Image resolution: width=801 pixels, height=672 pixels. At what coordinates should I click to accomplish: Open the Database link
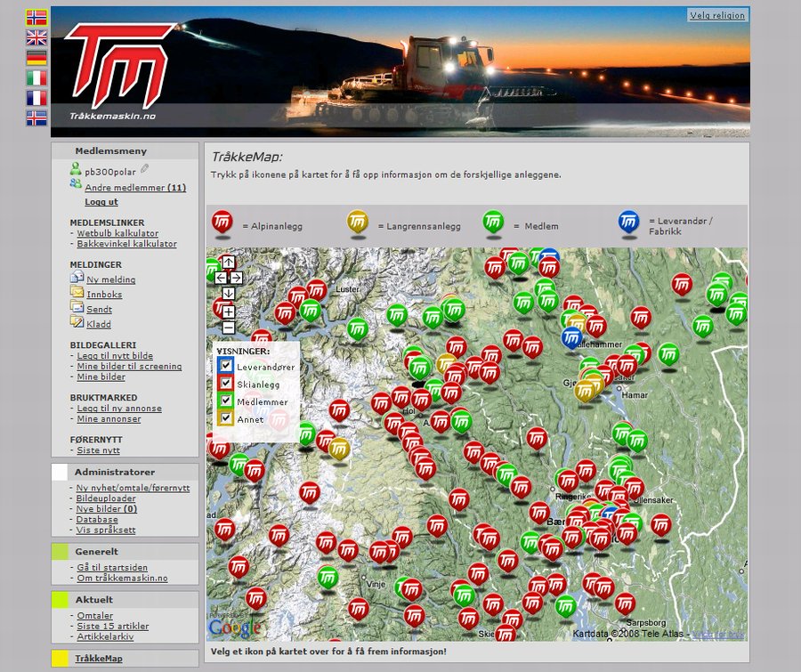[x=96, y=520]
